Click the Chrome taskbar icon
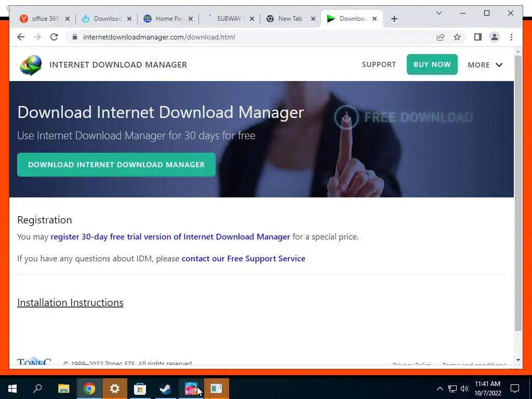The height and width of the screenshot is (399, 532). 89,389
